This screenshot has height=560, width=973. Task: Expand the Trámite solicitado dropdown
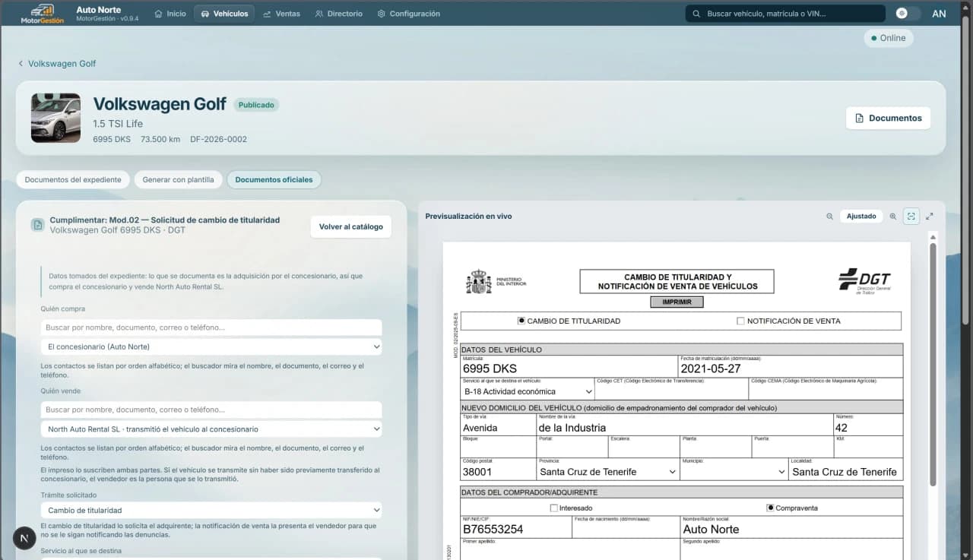point(211,511)
